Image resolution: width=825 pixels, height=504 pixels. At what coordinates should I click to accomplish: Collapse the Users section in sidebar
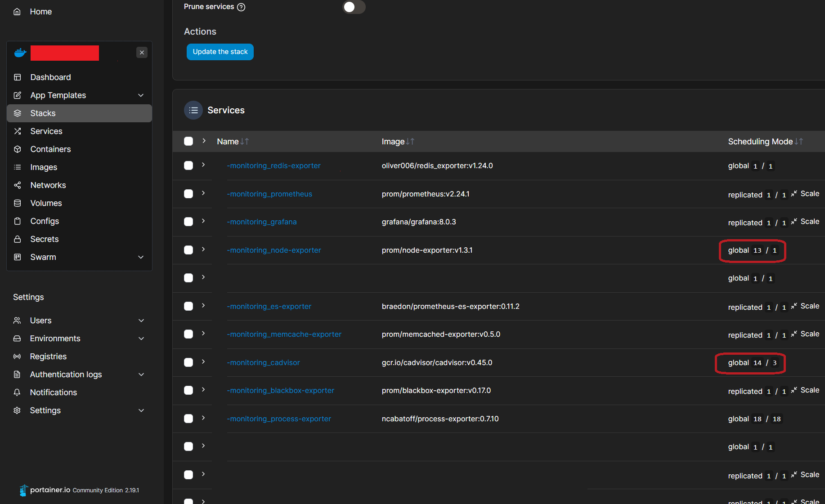141,320
